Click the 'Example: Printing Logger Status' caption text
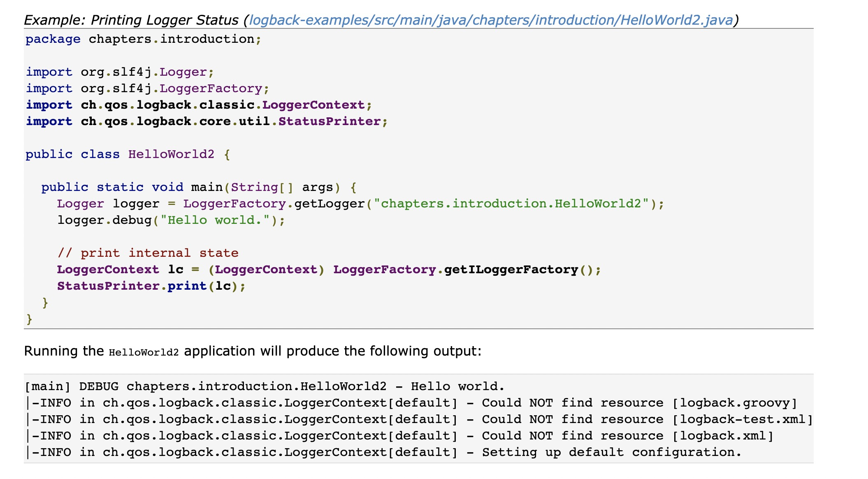 [x=131, y=20]
